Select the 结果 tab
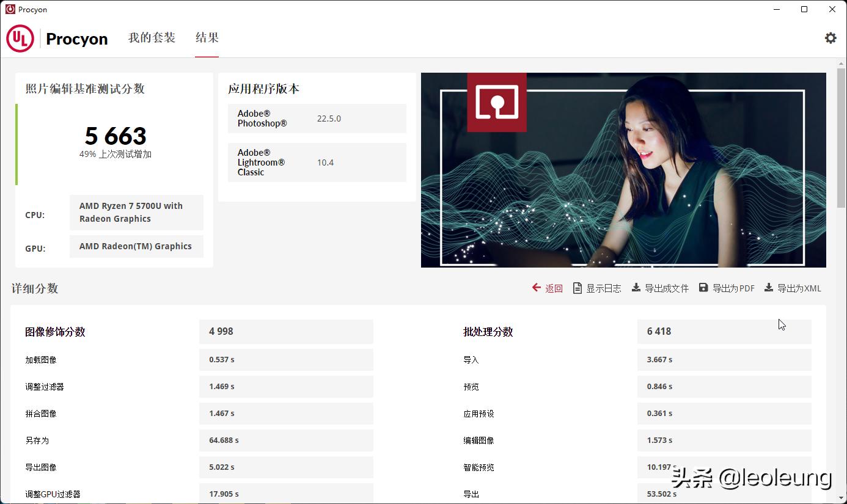The width and height of the screenshot is (847, 504). (207, 38)
